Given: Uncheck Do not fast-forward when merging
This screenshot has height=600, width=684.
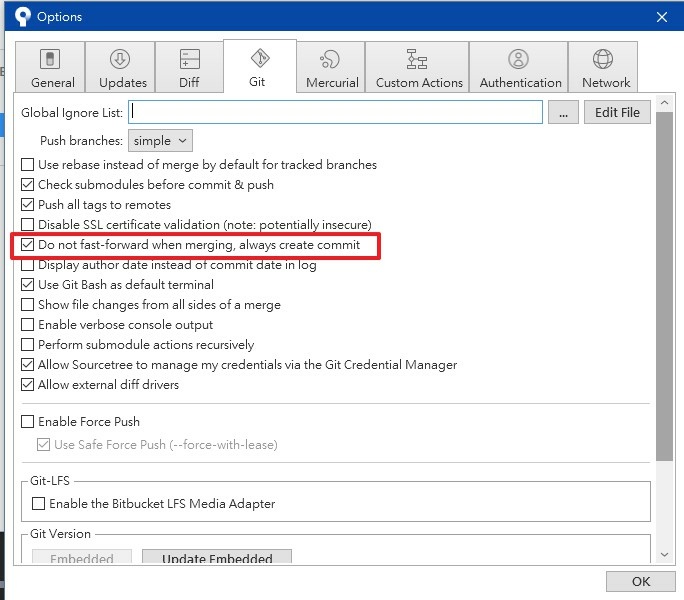Looking at the screenshot, I should (27, 245).
